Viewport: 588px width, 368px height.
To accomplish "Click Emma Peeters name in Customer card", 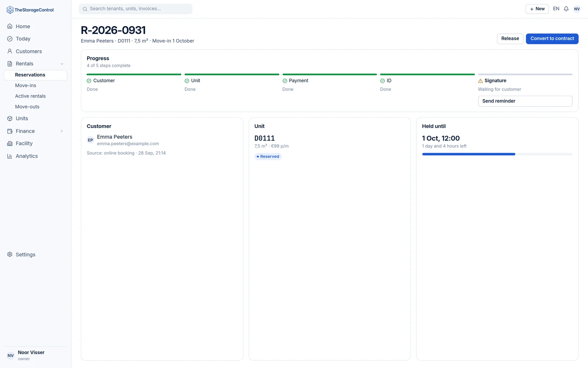I will tap(115, 137).
